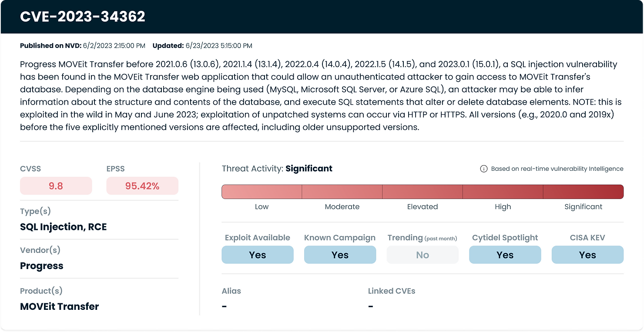This screenshot has height=332, width=644.
Task: Select the MOVEit Transfer product entry
Action: click(59, 306)
